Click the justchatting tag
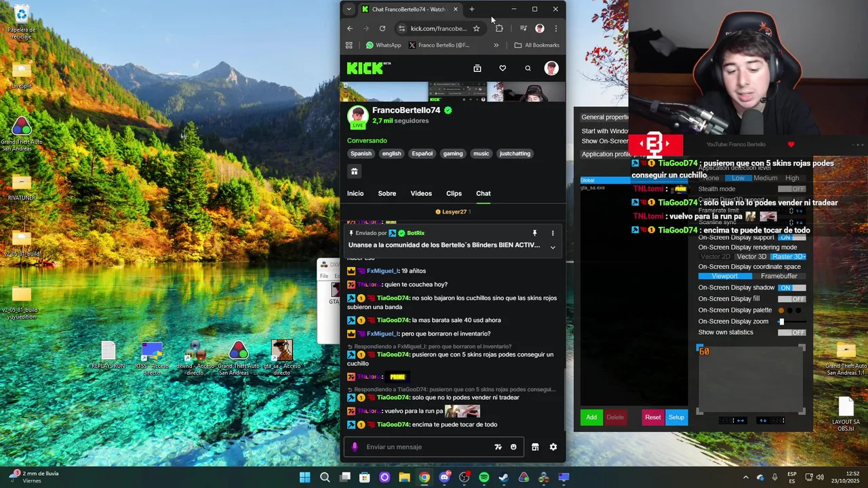 [515, 154]
